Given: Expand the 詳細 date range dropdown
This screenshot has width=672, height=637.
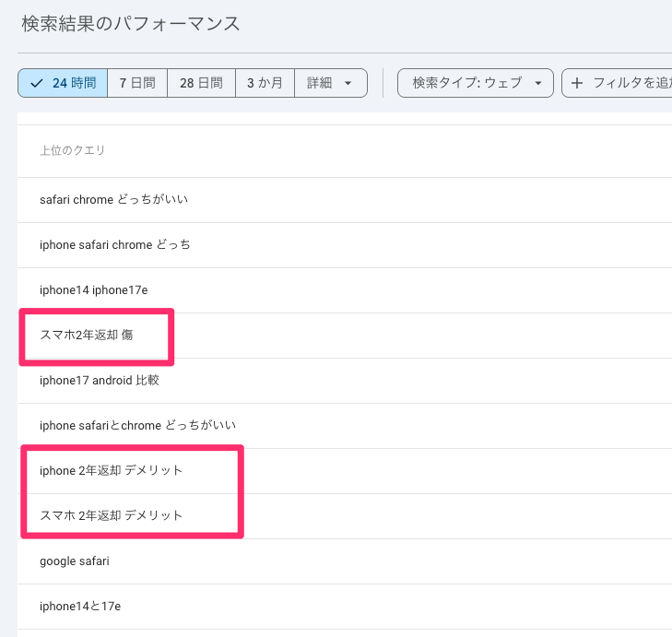Looking at the screenshot, I should pos(330,83).
